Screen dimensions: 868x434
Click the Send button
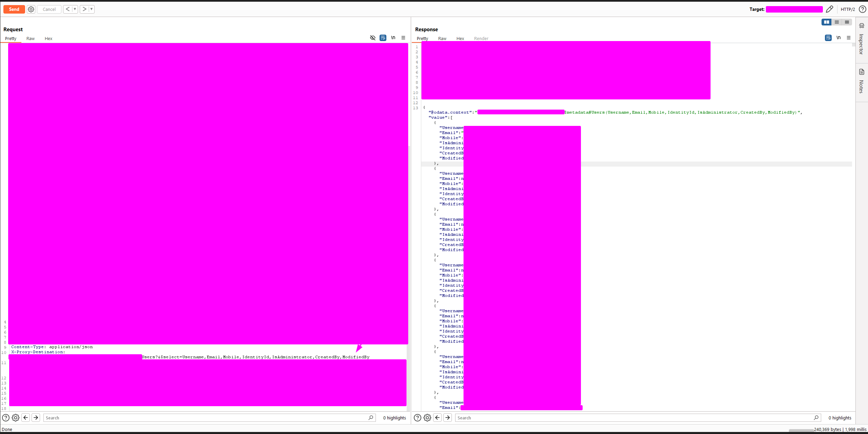[x=14, y=9]
